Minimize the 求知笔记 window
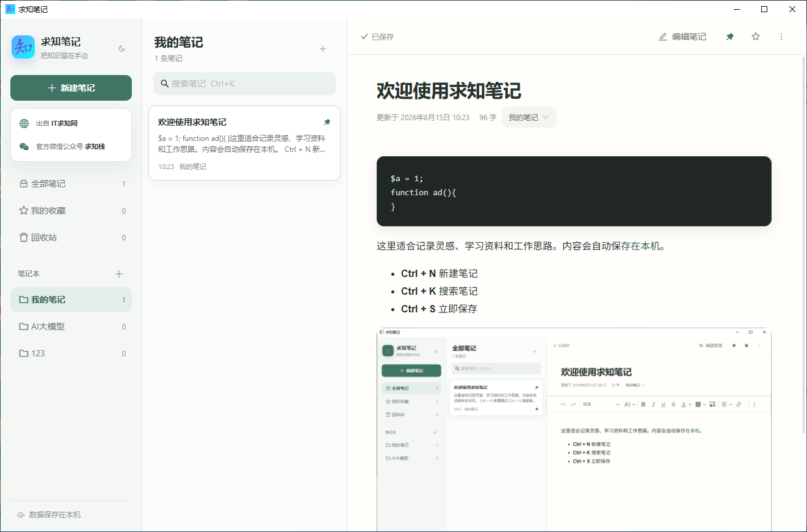The image size is (807, 532). (x=736, y=9)
